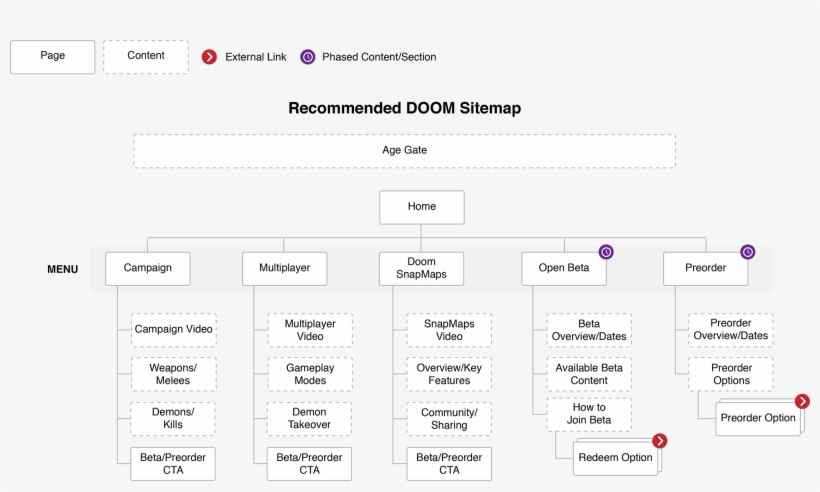The height and width of the screenshot is (492, 820).
Task: Click the Page legend box
Action: [x=53, y=57]
